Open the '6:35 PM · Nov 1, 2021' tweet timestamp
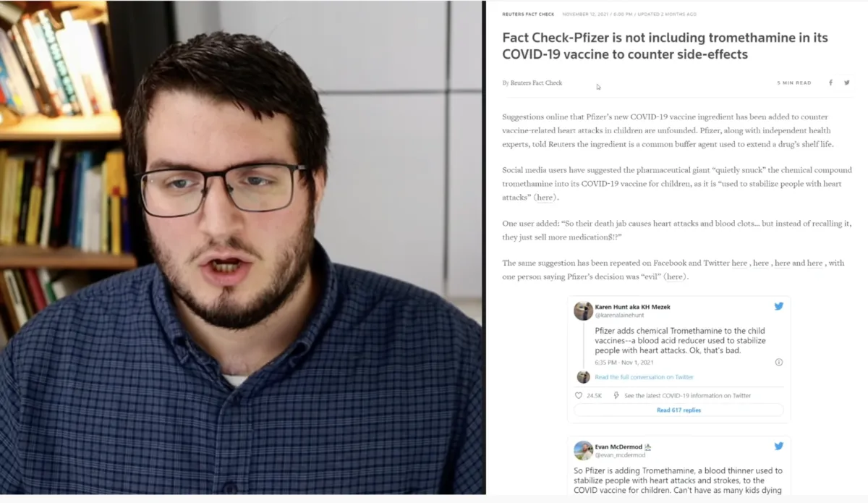868x503 pixels. [622, 362]
